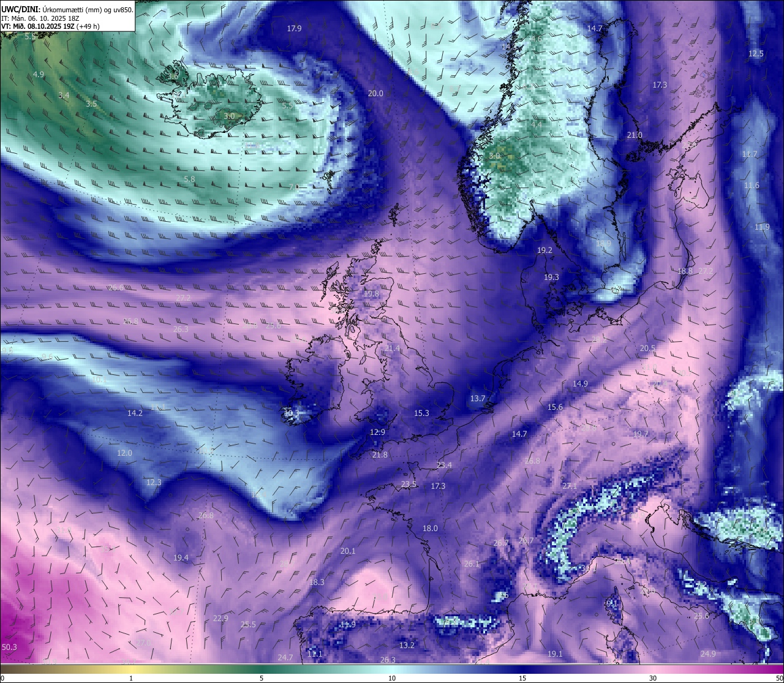784x683 pixels.
Task: Click the 21.4 value over Britain
Action: coord(392,348)
